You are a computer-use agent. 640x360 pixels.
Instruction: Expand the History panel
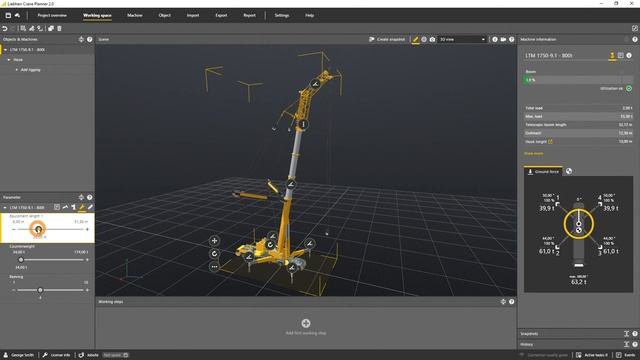(627, 344)
